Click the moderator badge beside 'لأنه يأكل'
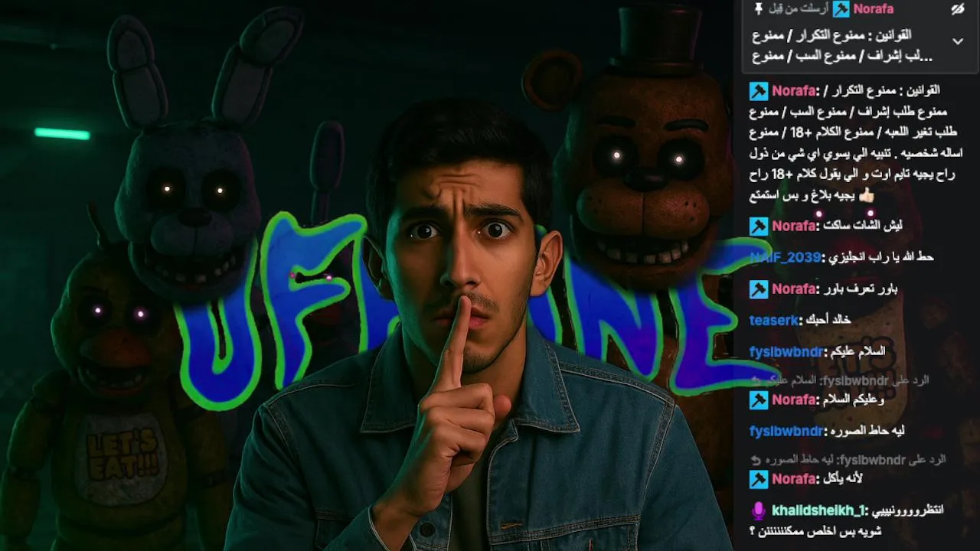Screen dimensions: 980x551 [758, 479]
